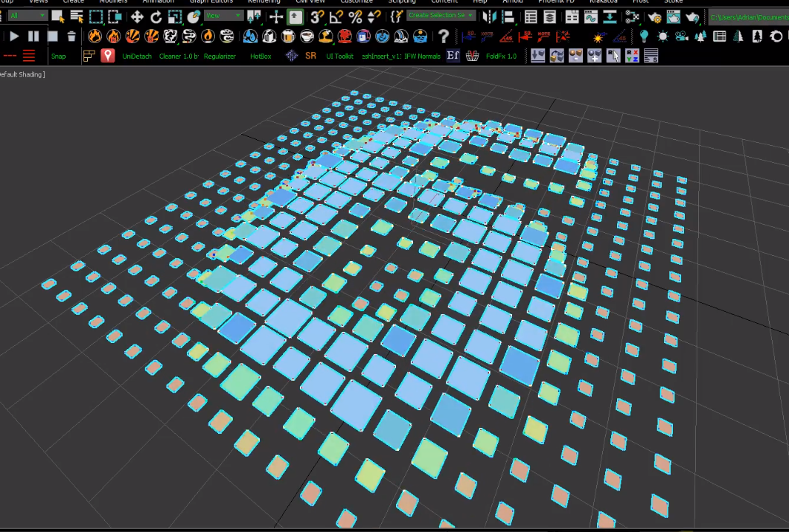The width and height of the screenshot is (789, 532).
Task: Activate the Select and Rotate tool
Action: pos(156,17)
